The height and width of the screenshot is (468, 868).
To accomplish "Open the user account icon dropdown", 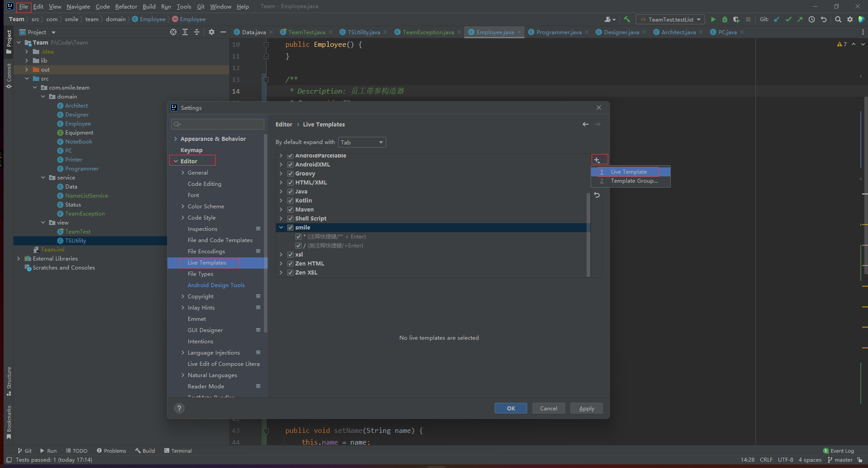I will 610,19.
